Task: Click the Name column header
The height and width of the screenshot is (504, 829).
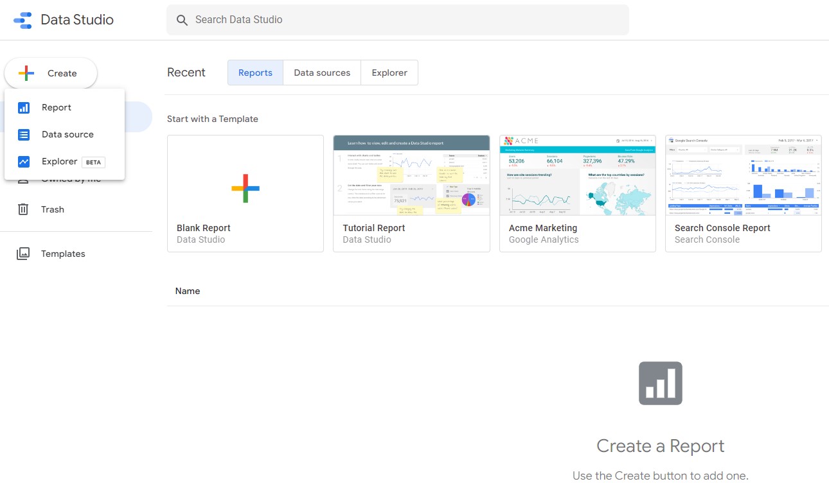Action: 188,291
